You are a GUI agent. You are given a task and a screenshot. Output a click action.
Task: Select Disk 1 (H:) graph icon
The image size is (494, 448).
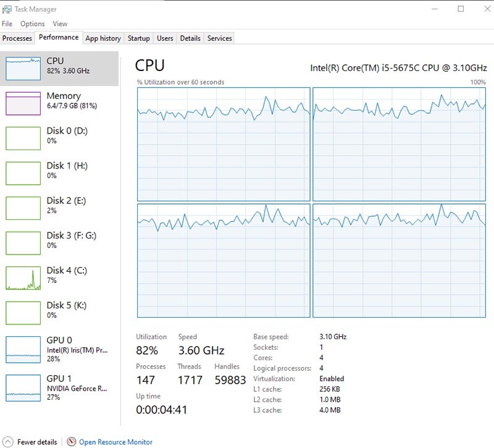point(23,173)
